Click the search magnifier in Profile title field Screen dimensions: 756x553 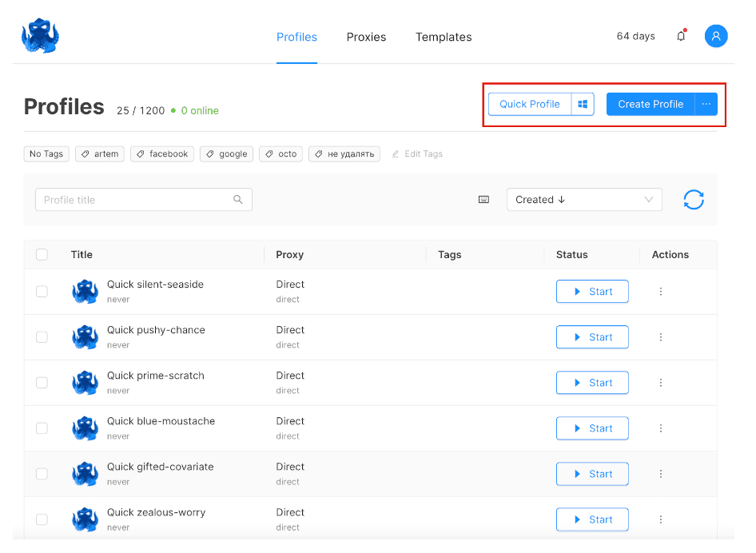pos(238,200)
